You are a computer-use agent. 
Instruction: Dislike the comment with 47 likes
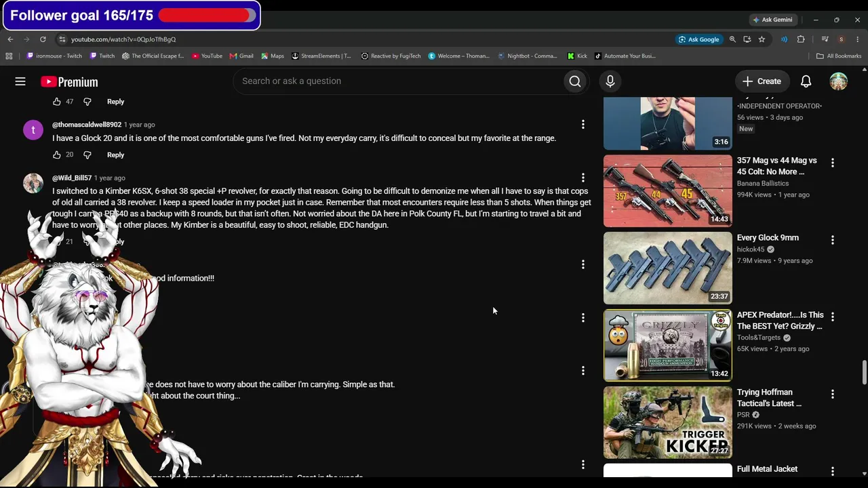coord(87,102)
